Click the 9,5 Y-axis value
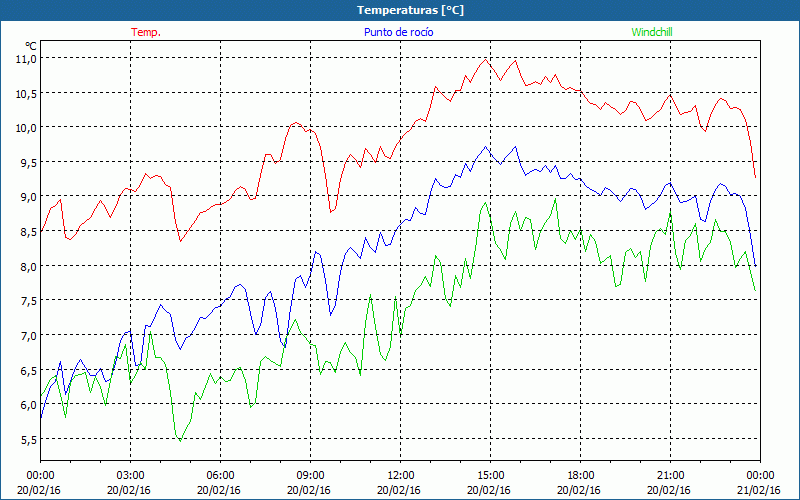Viewport: 800px width, 500px height. click(x=28, y=162)
